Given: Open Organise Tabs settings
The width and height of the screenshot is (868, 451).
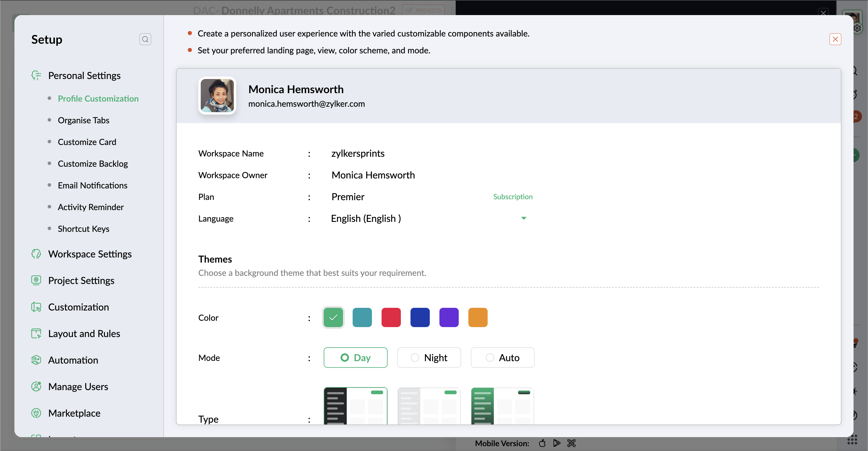Looking at the screenshot, I should [x=83, y=120].
